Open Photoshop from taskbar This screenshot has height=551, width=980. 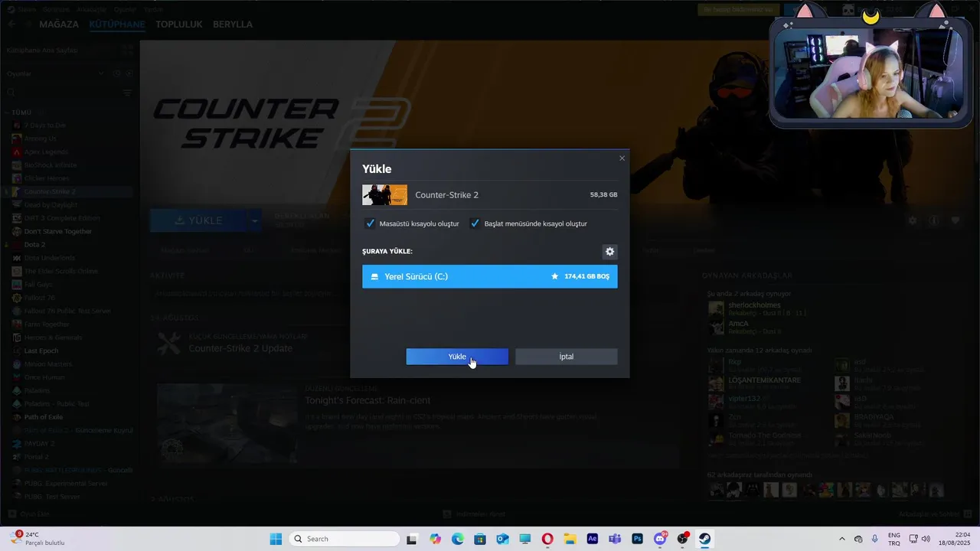tap(637, 539)
